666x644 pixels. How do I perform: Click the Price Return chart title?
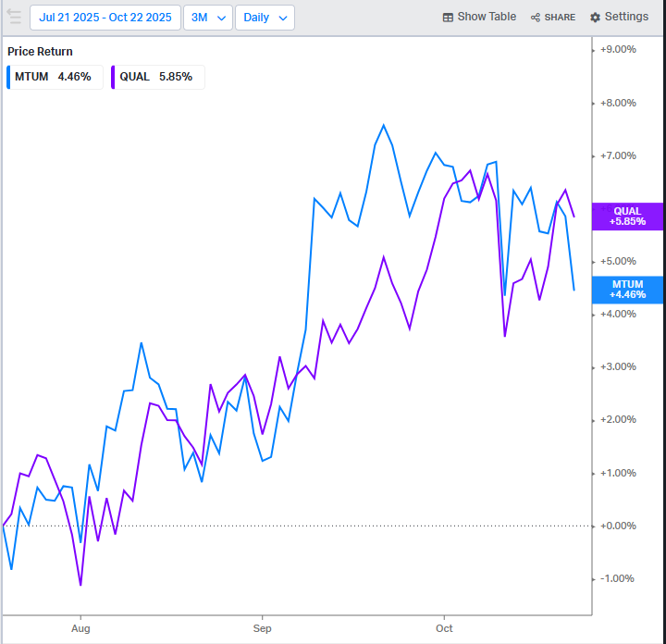(40, 52)
